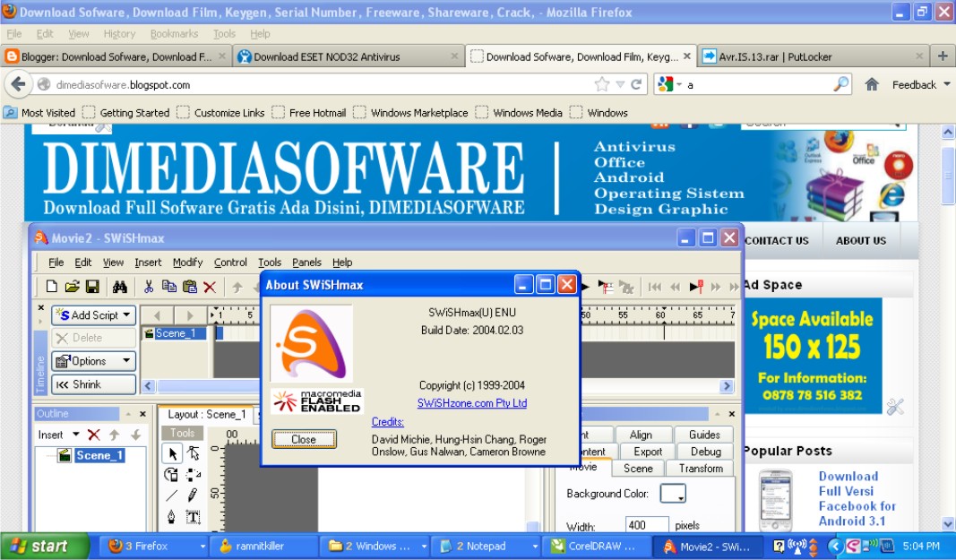Screen dimensions: 956x560
Task: Open the Windows start button
Action: click(43, 546)
